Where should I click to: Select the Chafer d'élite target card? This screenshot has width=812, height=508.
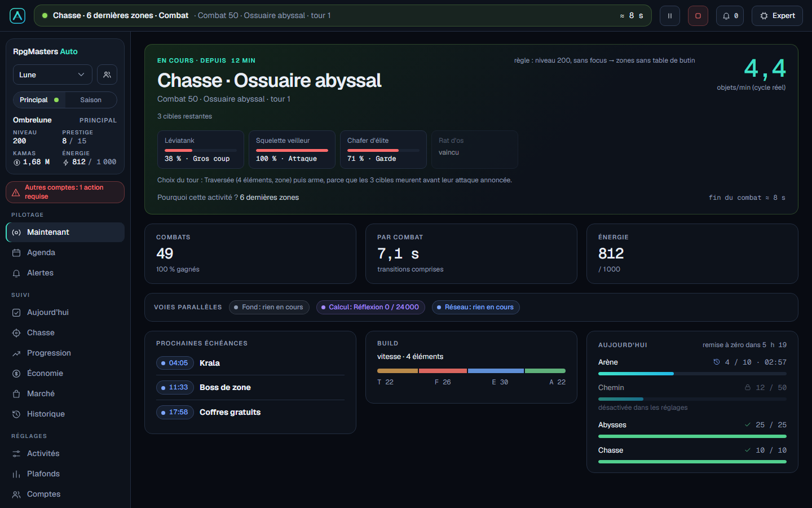[383, 150]
